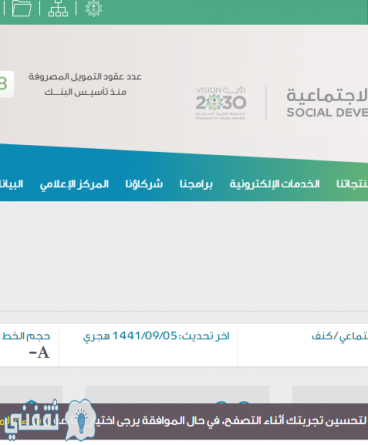Open the المركز الإعلامي menu item
368x445 pixels.
(x=74, y=184)
